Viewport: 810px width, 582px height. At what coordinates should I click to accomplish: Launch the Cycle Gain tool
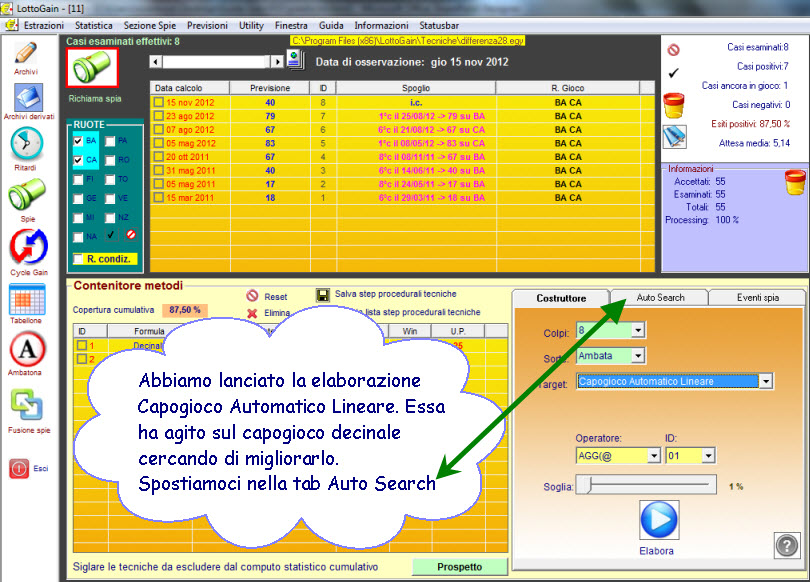(29, 246)
